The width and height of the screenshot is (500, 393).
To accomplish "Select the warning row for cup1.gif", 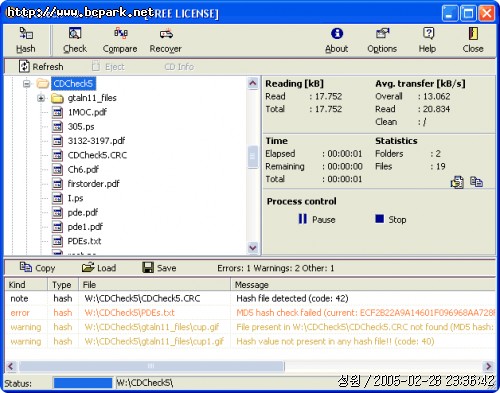I will point(250,341).
